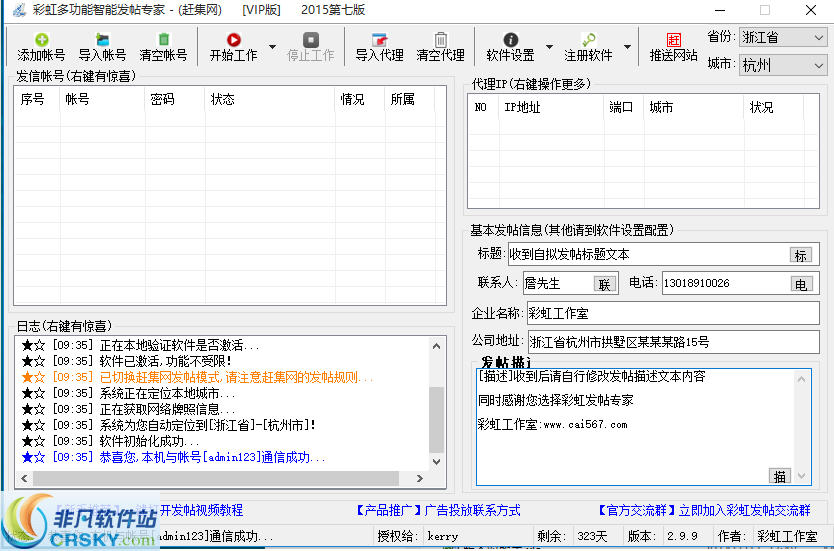Click the 状况 column header
The width and height of the screenshot is (834, 551).
pos(773,107)
